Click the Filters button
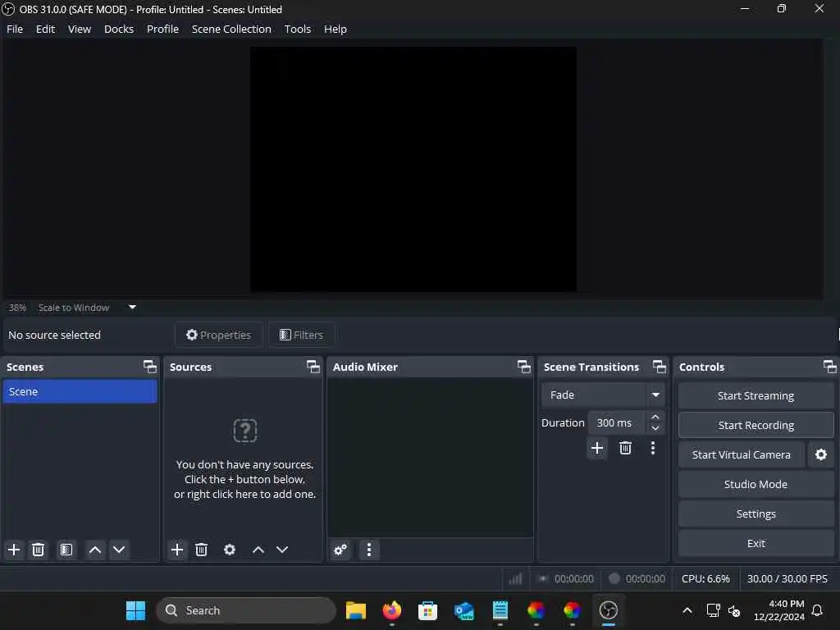The width and height of the screenshot is (840, 630). click(302, 335)
